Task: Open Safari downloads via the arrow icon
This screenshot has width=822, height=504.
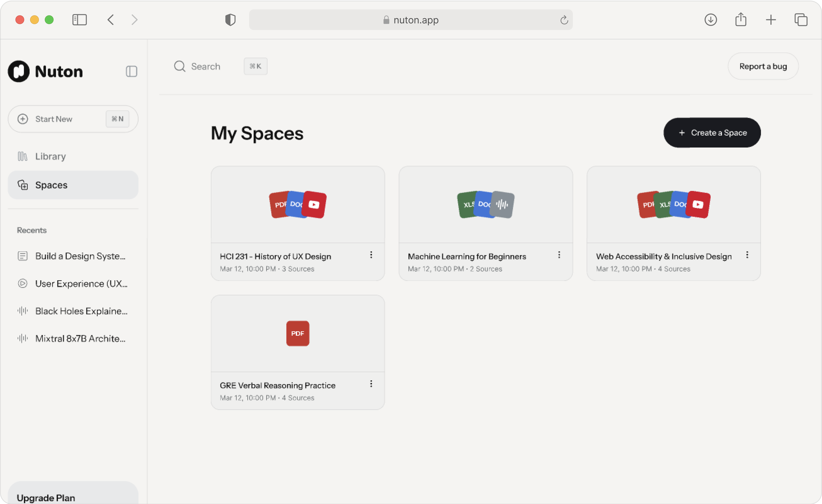Action: pos(711,20)
